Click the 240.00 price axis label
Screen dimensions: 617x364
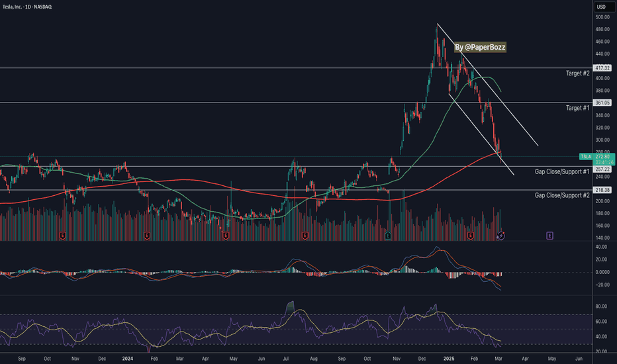coord(602,177)
